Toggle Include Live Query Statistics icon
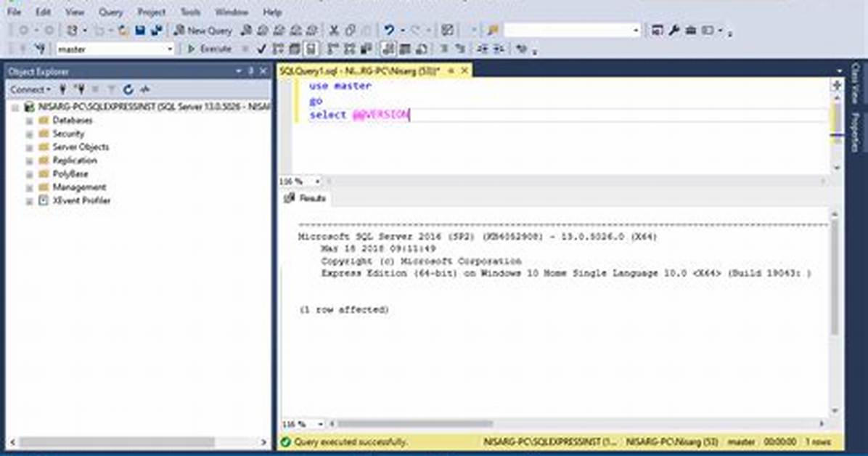The width and height of the screenshot is (868, 456). pyautogui.click(x=350, y=49)
